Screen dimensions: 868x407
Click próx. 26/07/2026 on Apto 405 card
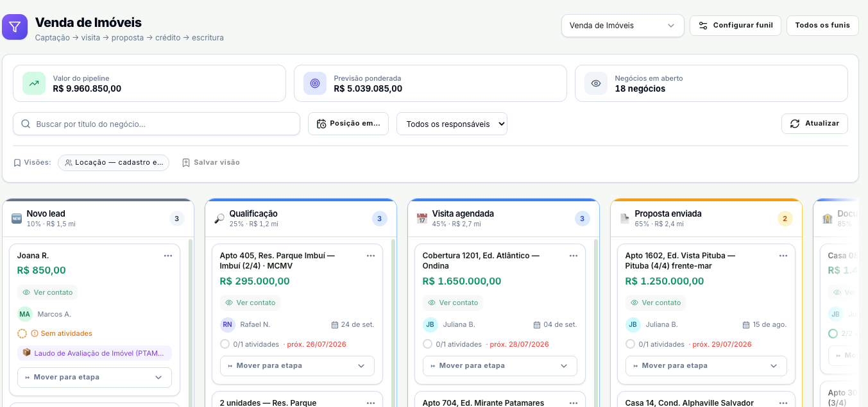(316, 344)
